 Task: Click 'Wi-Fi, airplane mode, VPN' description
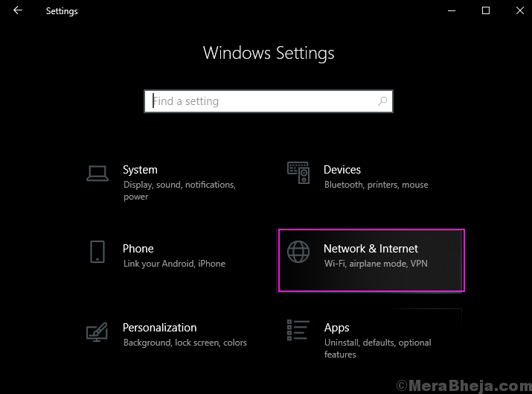(376, 264)
